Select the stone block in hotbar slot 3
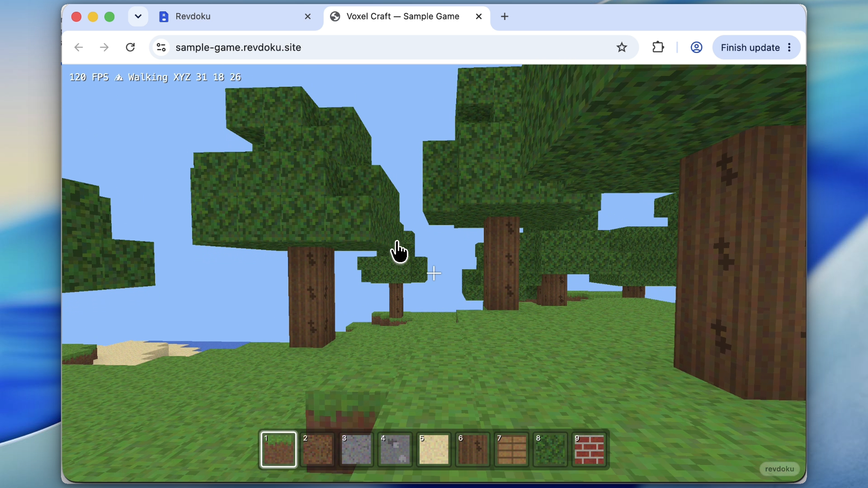This screenshot has width=868, height=488. (356, 450)
